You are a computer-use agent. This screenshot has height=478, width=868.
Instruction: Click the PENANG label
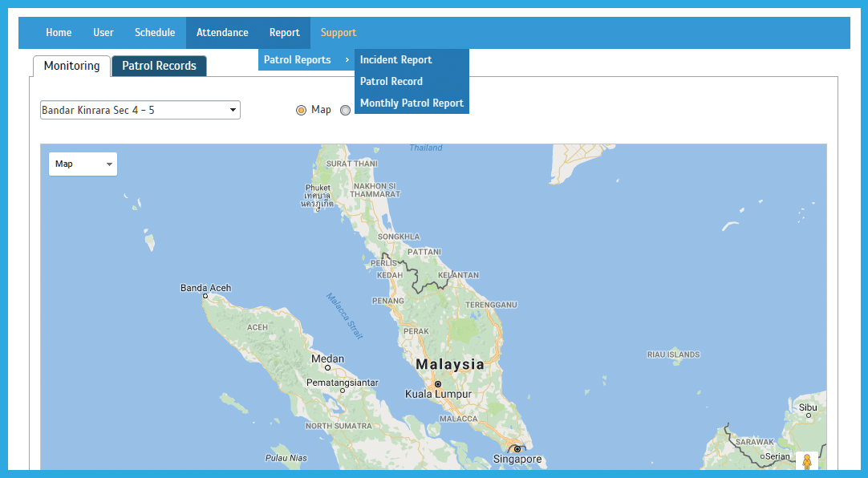pos(387,301)
